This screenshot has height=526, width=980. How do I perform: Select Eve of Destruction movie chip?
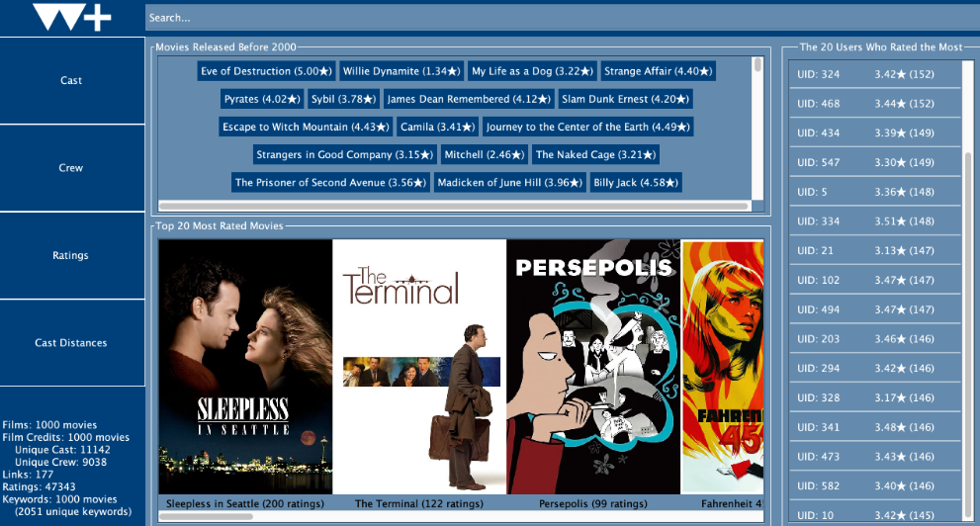(x=266, y=71)
